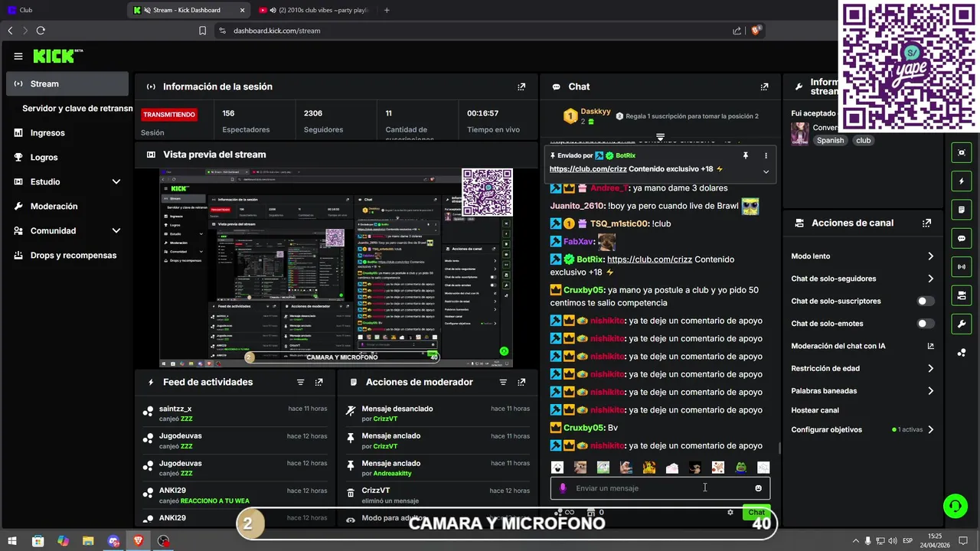Image resolution: width=980 pixels, height=551 pixels.
Task: Open club.com/crizz link in pinned message
Action: click(588, 169)
